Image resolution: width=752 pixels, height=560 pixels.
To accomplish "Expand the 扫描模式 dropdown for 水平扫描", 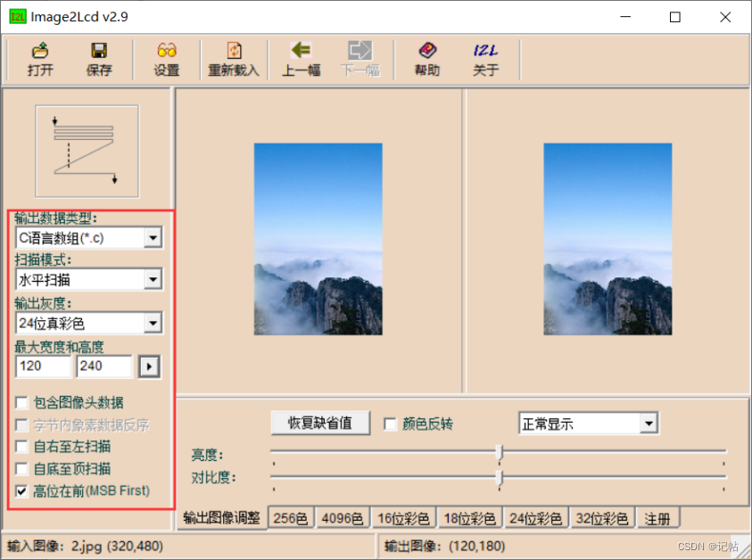I will 153,279.
